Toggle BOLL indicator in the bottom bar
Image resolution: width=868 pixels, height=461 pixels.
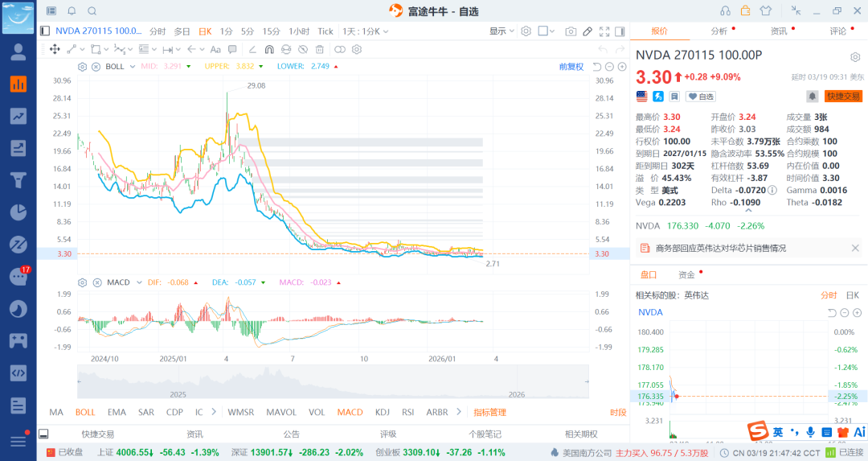(85, 412)
